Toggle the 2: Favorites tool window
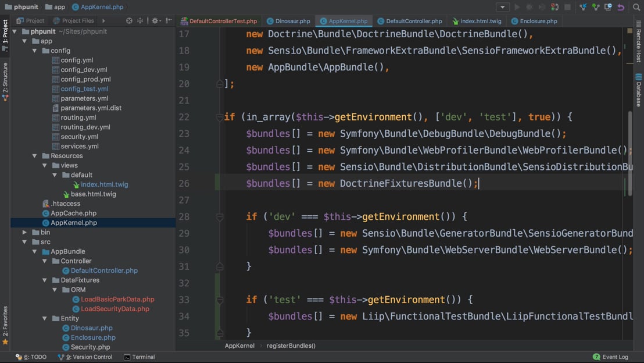Image resolution: width=644 pixels, height=363 pixels. (x=5, y=326)
